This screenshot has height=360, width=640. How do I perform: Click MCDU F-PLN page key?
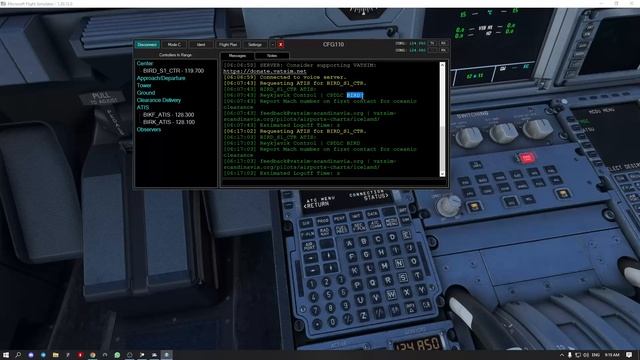(x=307, y=235)
